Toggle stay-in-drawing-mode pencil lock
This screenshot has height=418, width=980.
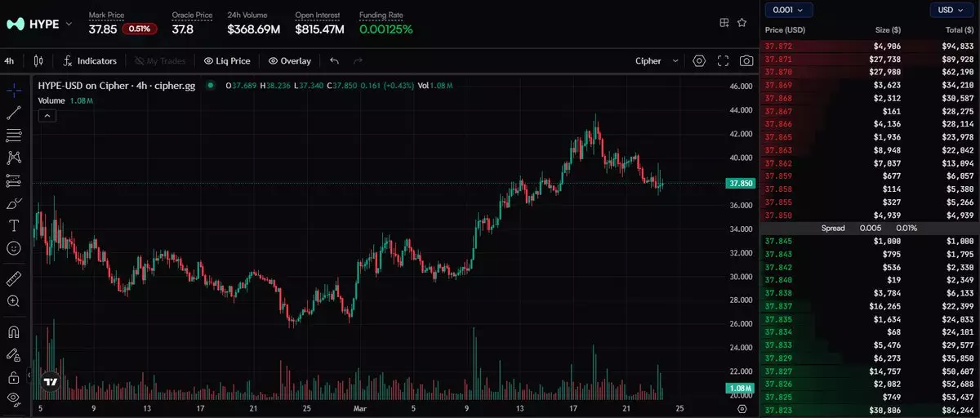[13, 354]
